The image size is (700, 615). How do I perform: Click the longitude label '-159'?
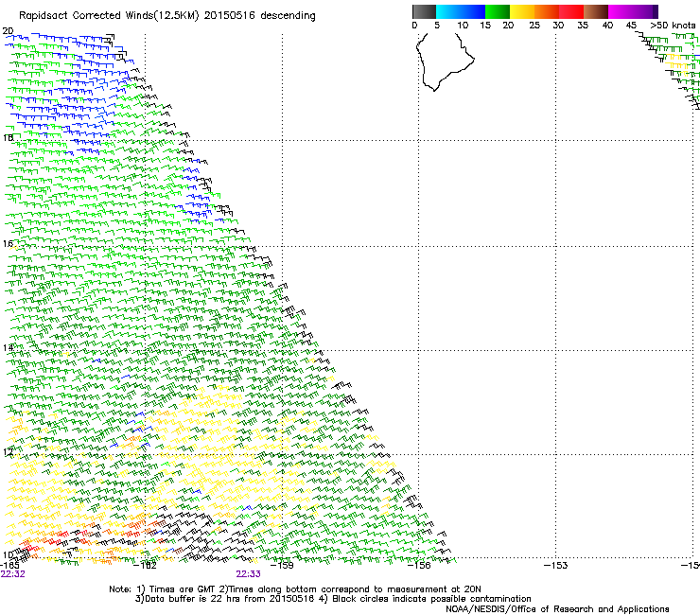[283, 565]
